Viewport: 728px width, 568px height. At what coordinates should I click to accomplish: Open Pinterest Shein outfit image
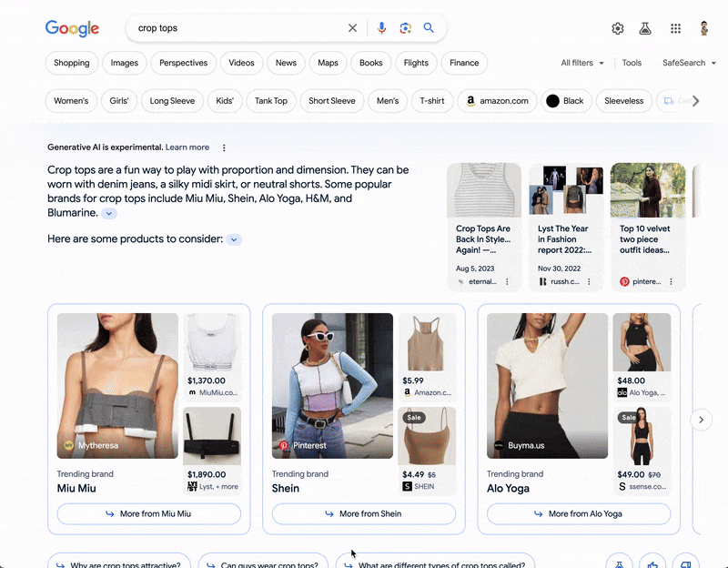[x=332, y=385]
